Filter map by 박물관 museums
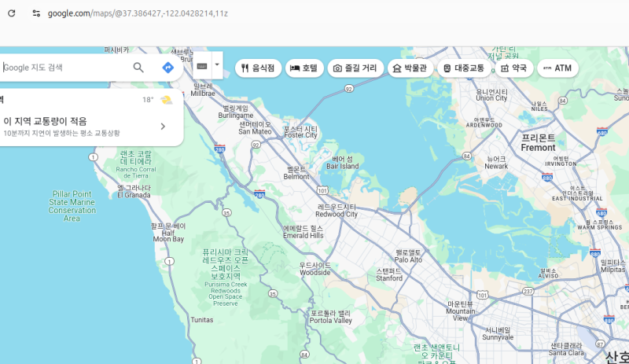This screenshot has height=364, width=629. 409,68
